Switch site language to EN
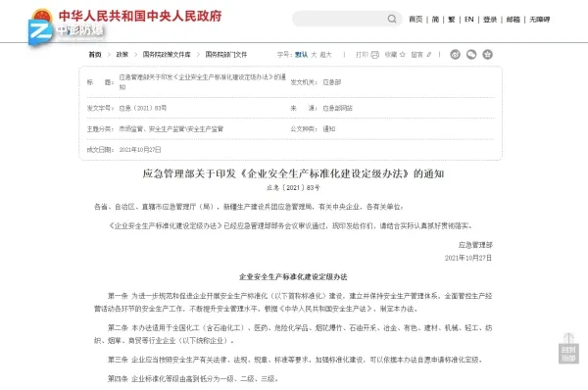The width and height of the screenshot is (588, 390). tap(469, 20)
